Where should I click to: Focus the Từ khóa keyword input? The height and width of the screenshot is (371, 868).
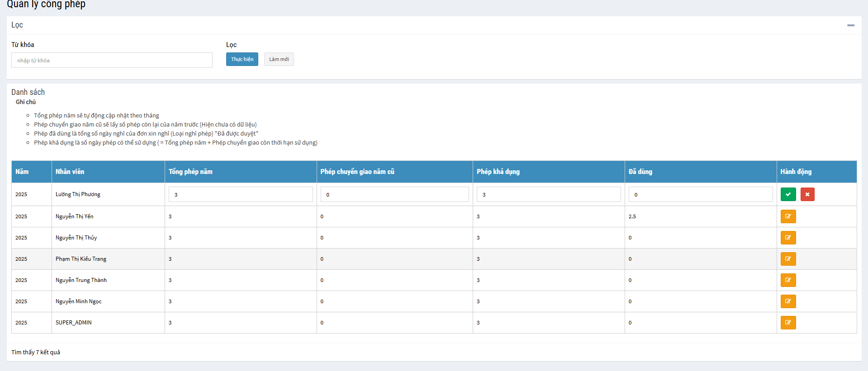tap(112, 60)
